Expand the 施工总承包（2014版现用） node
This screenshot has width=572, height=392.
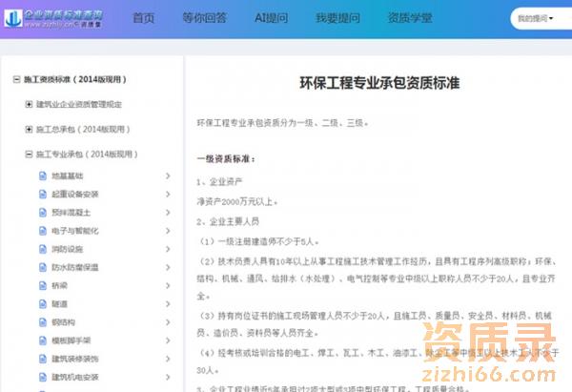(x=29, y=129)
